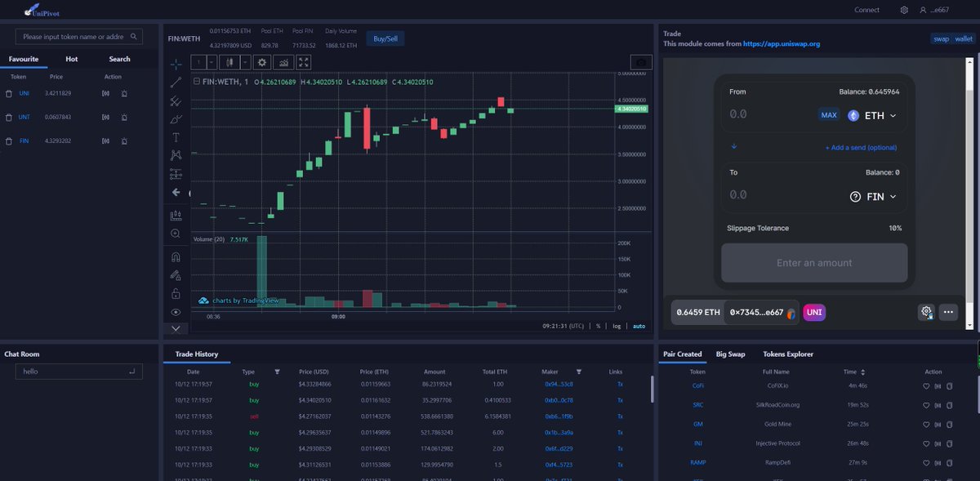Switch chart to fullscreen mode
Viewport: 980px width, 481px height.
click(x=304, y=62)
